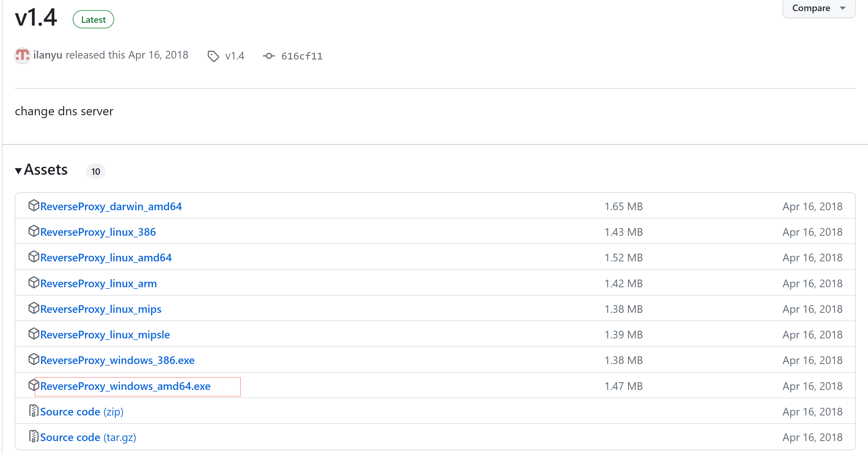Download ReverseProxy_windows_amd64.exe
The image size is (868, 454).
[125, 386]
